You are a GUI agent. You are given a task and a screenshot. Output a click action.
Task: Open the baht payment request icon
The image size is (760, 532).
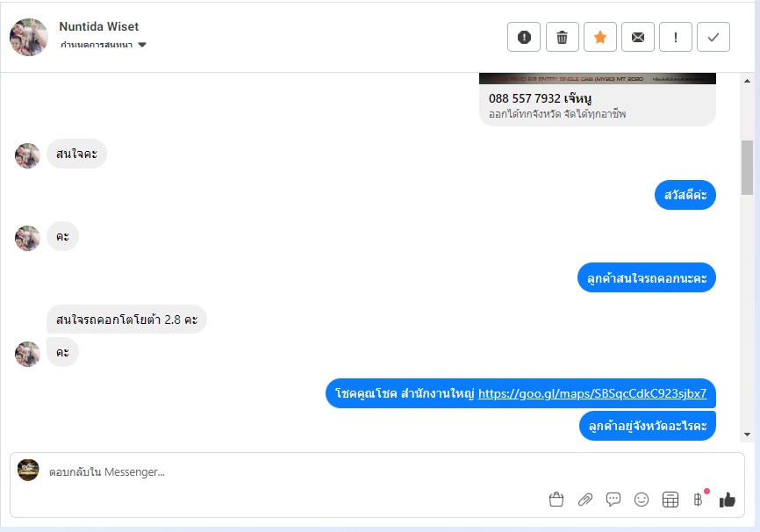tap(699, 499)
